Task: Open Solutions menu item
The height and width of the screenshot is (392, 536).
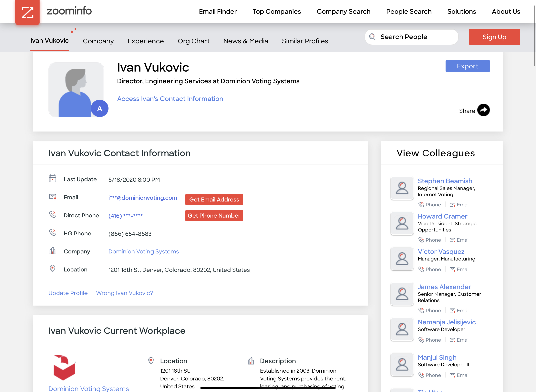Action: coord(461,11)
